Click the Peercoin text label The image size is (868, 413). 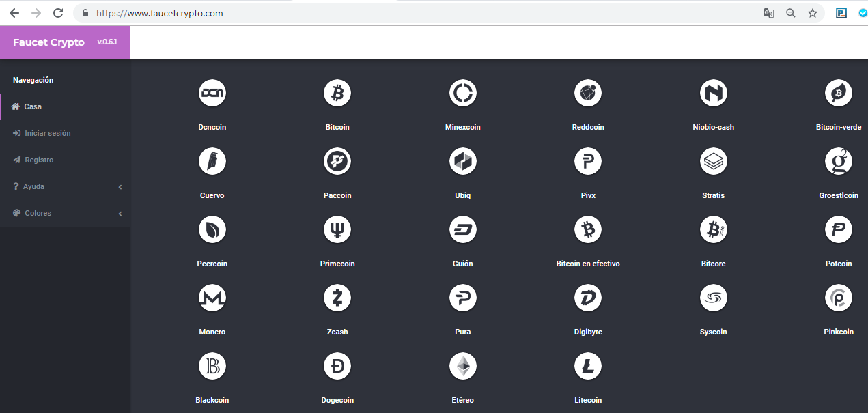[x=212, y=264]
